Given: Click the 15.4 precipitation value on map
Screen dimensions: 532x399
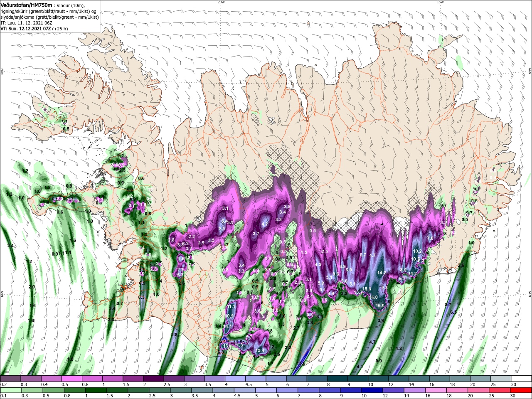Looking at the screenshot, I should click(x=260, y=350).
